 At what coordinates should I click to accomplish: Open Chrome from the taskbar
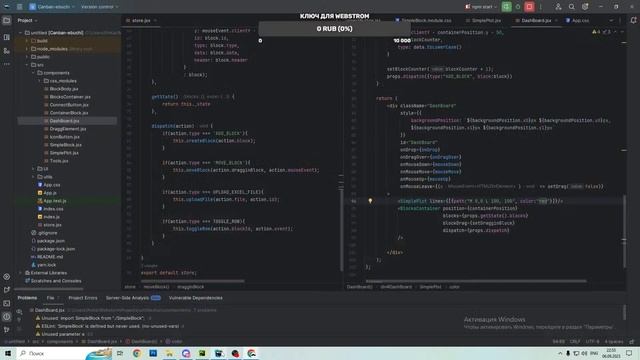click(137, 353)
